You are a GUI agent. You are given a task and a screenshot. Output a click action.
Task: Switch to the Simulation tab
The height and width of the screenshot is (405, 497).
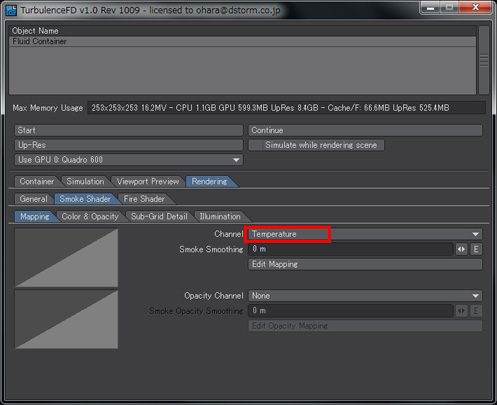(85, 181)
